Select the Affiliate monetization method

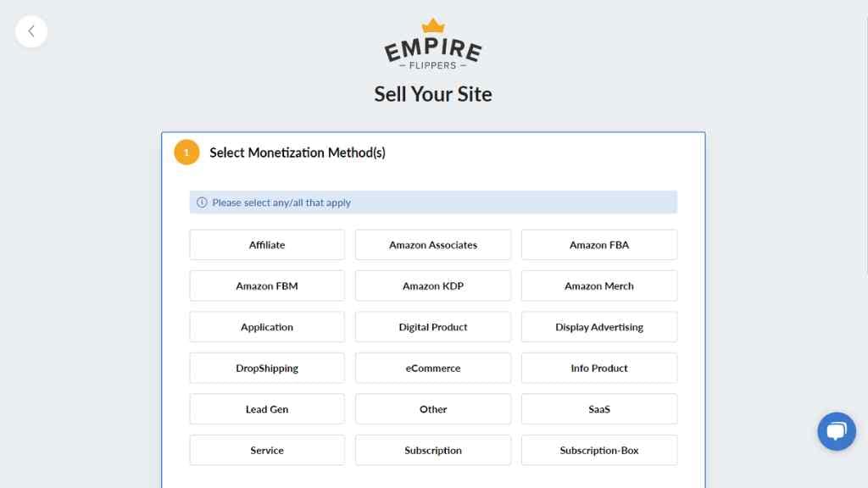(x=266, y=244)
